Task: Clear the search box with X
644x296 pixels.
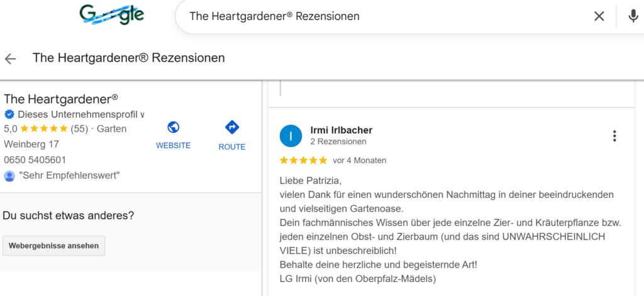Action: pos(599,16)
